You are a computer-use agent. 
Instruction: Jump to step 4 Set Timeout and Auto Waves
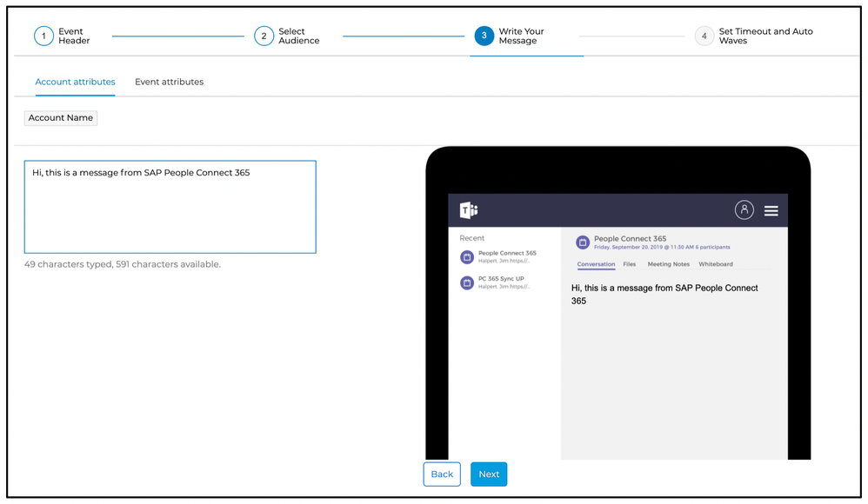point(754,36)
